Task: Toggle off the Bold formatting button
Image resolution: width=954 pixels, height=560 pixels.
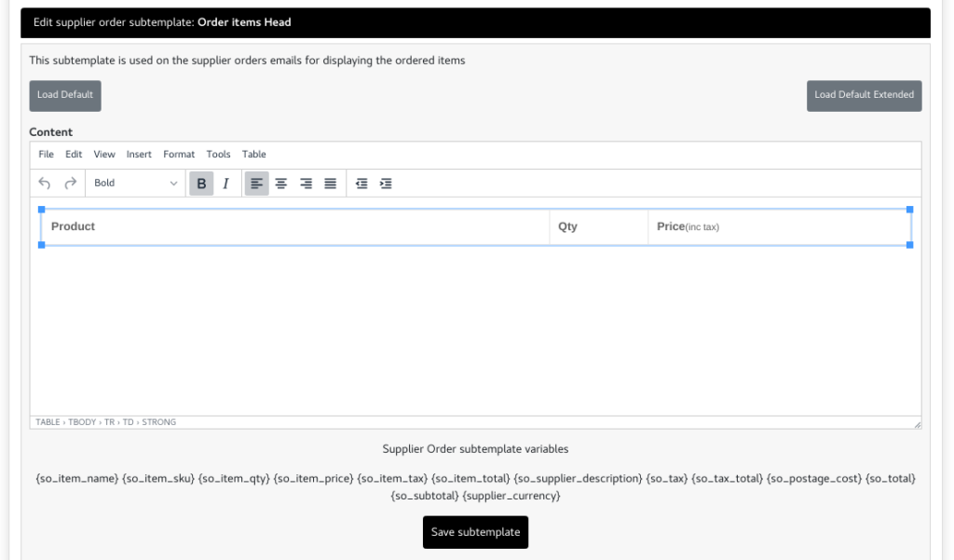Action: click(201, 183)
